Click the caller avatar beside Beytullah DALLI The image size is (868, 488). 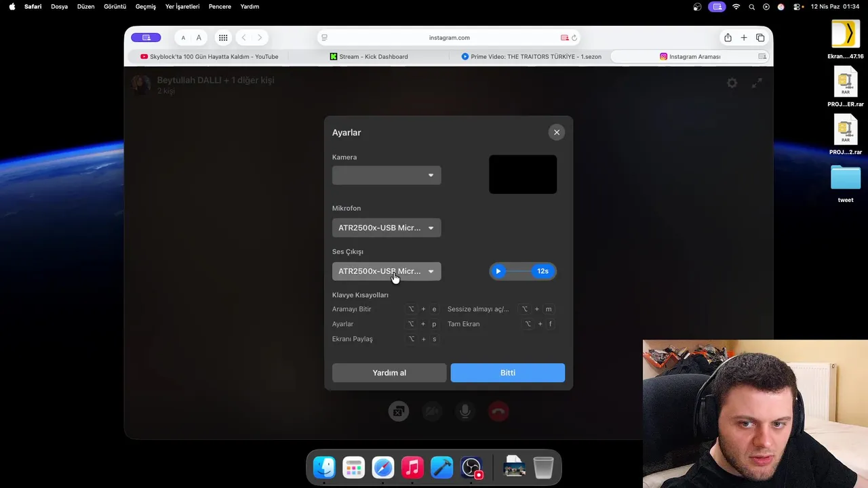coord(141,85)
